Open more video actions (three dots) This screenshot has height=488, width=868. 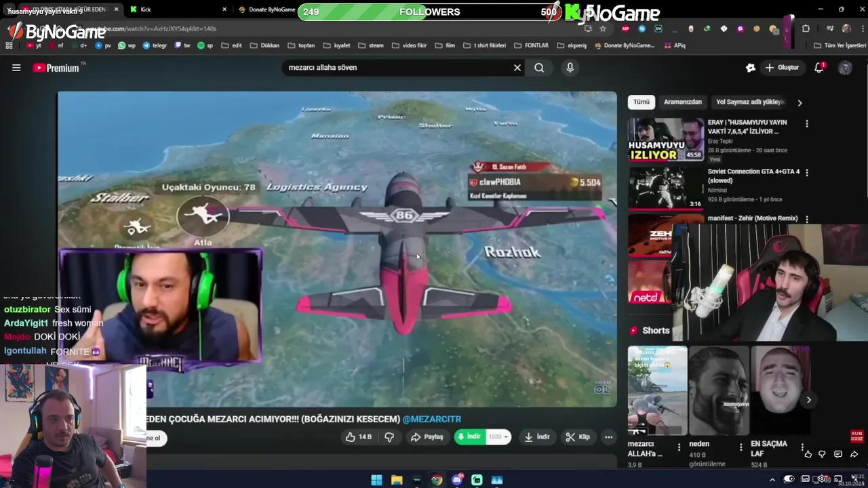pyautogui.click(x=608, y=437)
